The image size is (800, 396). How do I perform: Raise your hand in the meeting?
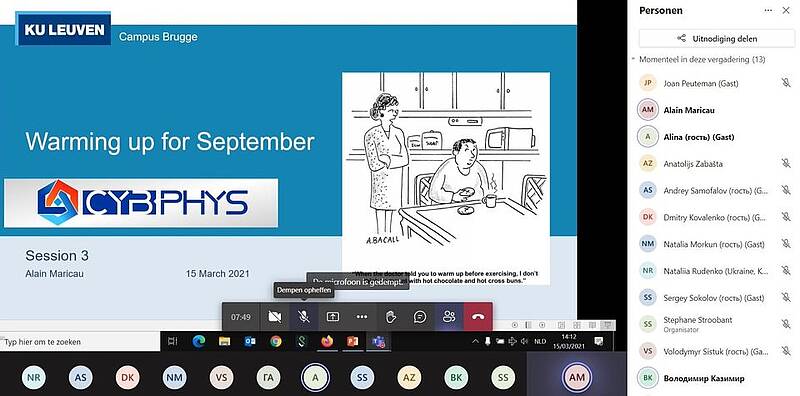[391, 317]
